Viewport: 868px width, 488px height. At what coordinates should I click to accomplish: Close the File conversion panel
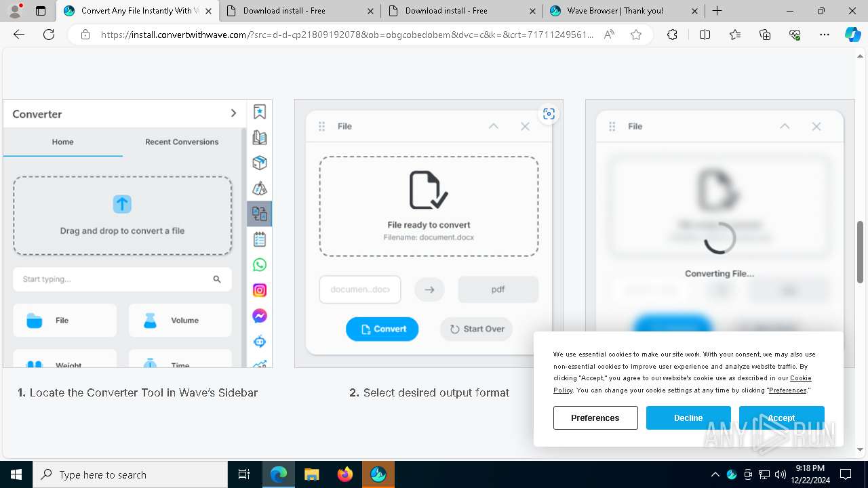(525, 126)
